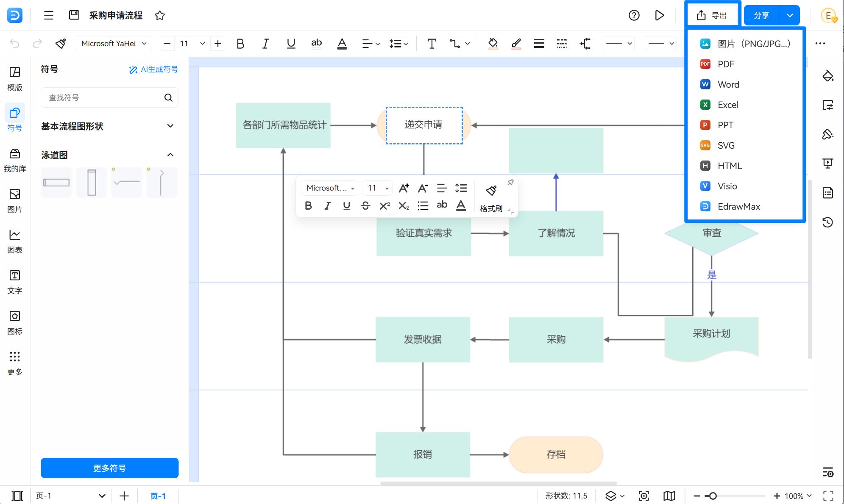The height and width of the screenshot is (504, 844).
Task: Open line weight options
Action: [539, 44]
